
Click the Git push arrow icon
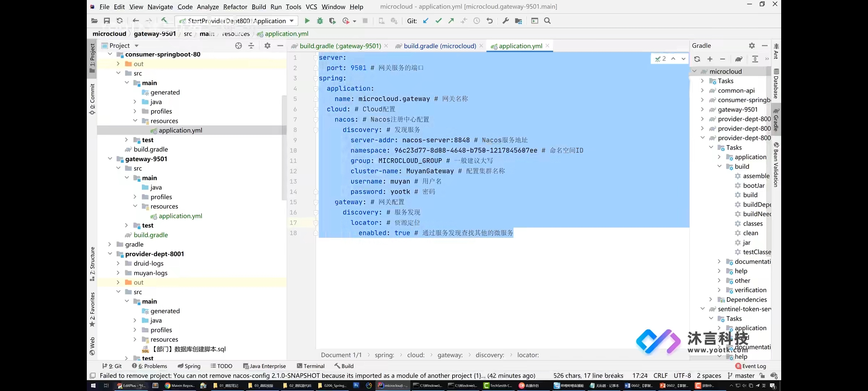point(451,21)
